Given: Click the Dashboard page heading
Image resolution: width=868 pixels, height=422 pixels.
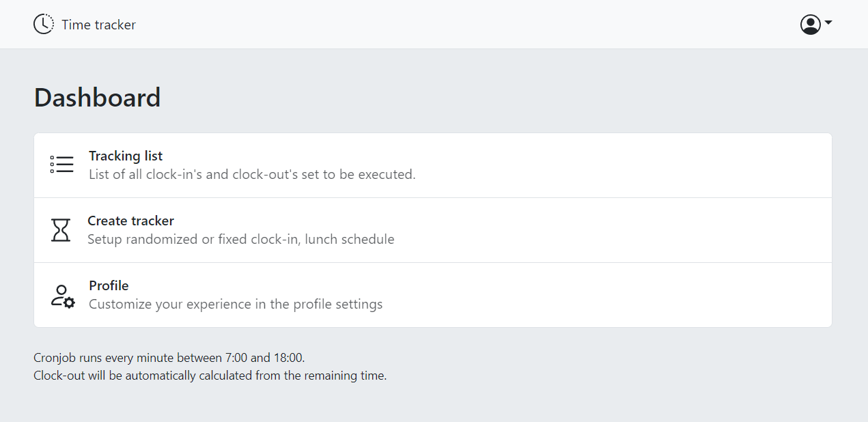Looking at the screenshot, I should coord(97,98).
